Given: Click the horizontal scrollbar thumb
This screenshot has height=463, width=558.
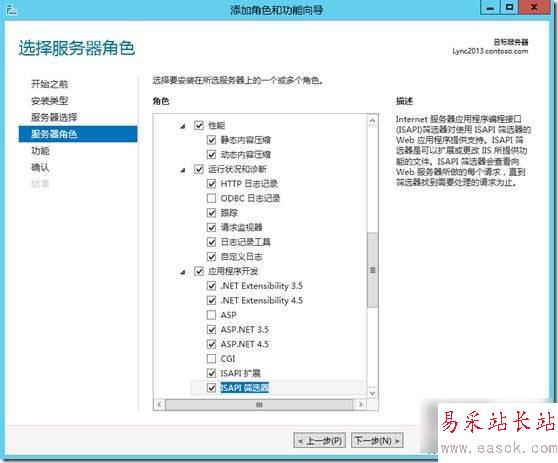Looking at the screenshot, I should (x=259, y=405).
